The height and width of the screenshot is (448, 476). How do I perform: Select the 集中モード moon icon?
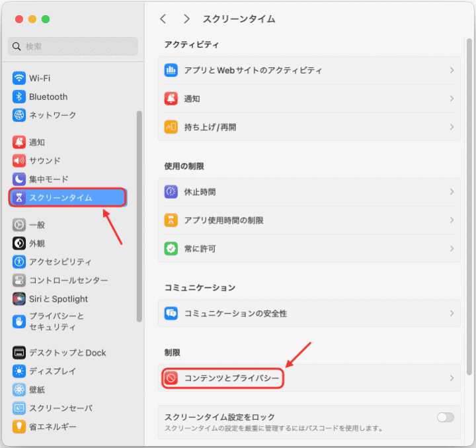tap(19, 179)
